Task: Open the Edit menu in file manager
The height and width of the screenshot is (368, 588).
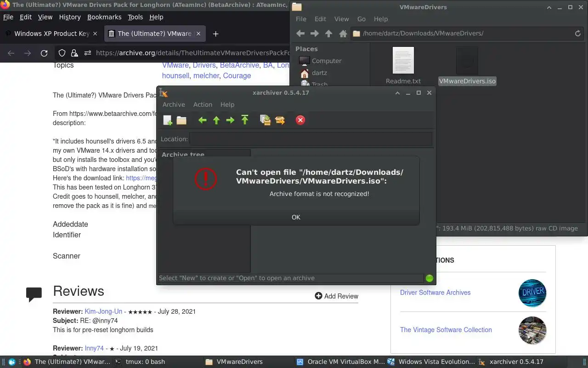Action: tap(320, 19)
